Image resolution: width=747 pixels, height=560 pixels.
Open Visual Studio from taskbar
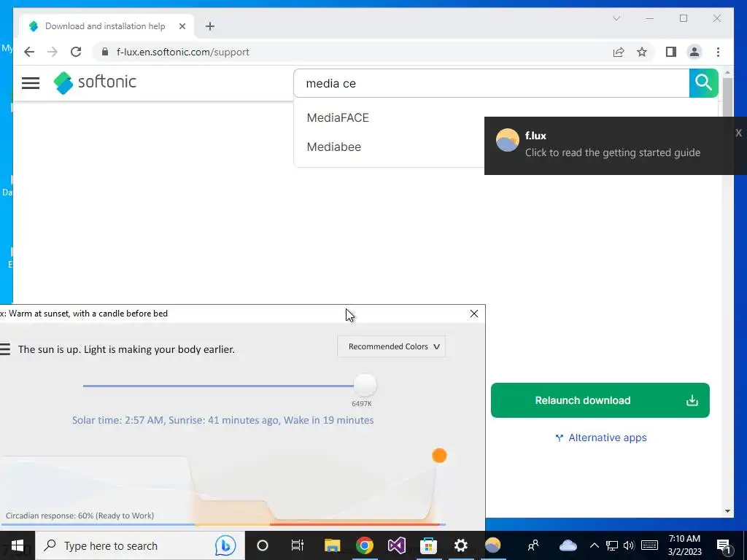pyautogui.click(x=396, y=545)
